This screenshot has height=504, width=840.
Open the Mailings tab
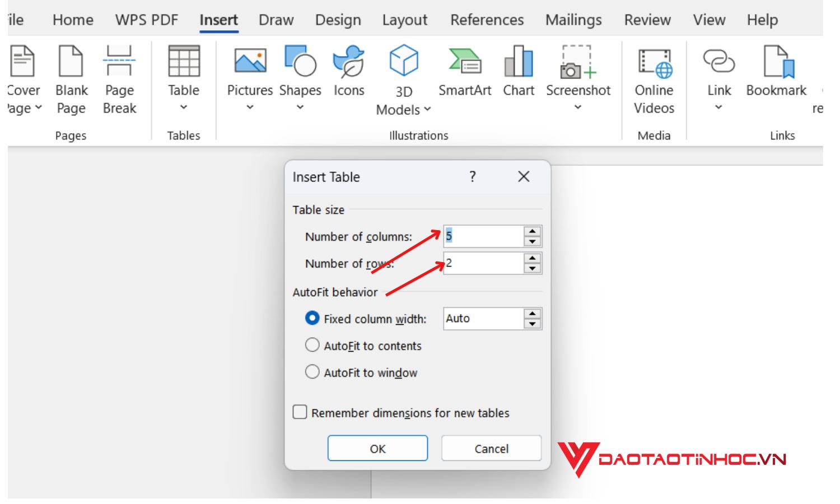573,20
